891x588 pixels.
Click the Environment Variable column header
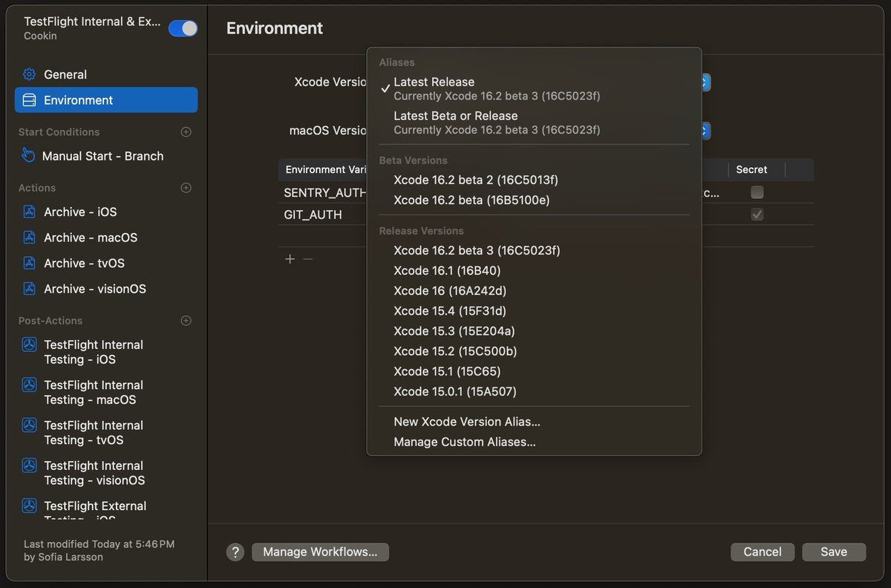324,169
